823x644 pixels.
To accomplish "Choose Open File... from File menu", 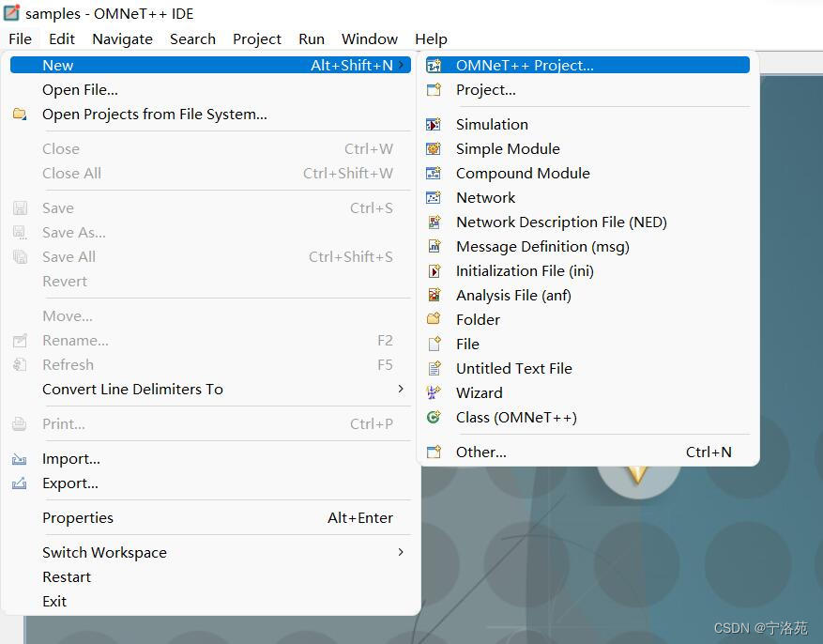I will pos(210,90).
